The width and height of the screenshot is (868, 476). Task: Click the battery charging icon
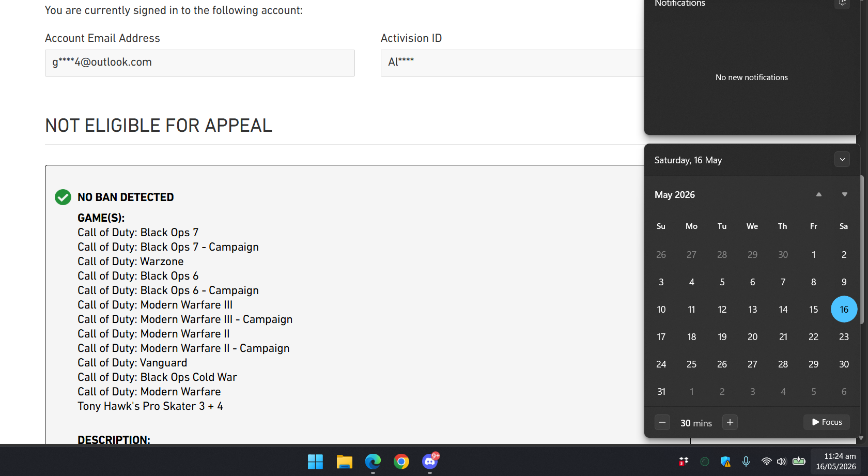799,461
